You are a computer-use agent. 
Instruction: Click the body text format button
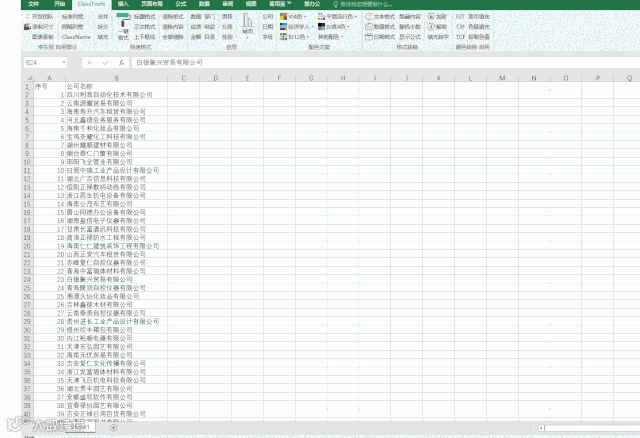pos(144,27)
